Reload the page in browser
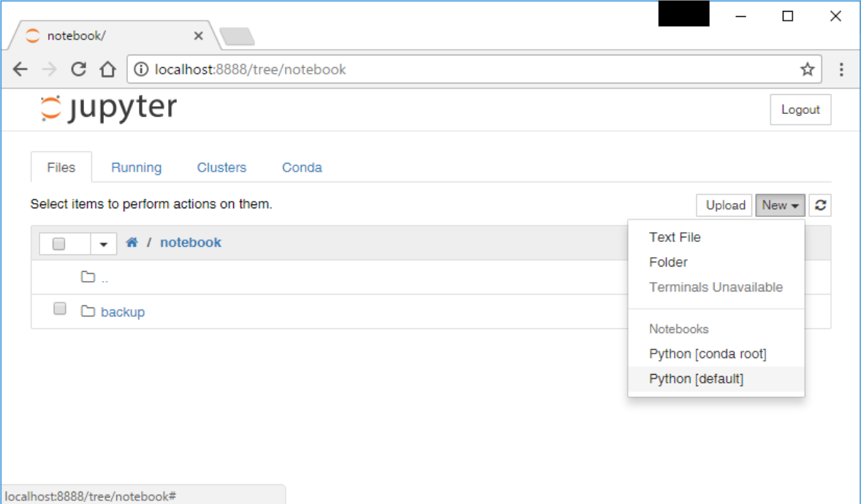The image size is (861, 504). click(78, 69)
